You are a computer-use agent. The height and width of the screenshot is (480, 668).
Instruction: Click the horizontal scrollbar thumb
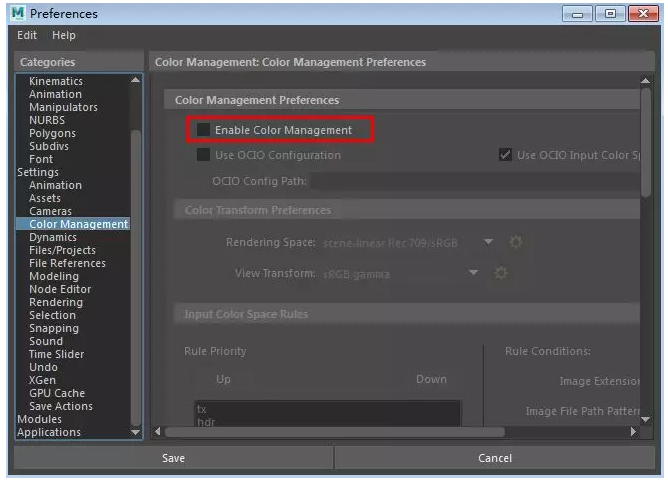coord(335,432)
